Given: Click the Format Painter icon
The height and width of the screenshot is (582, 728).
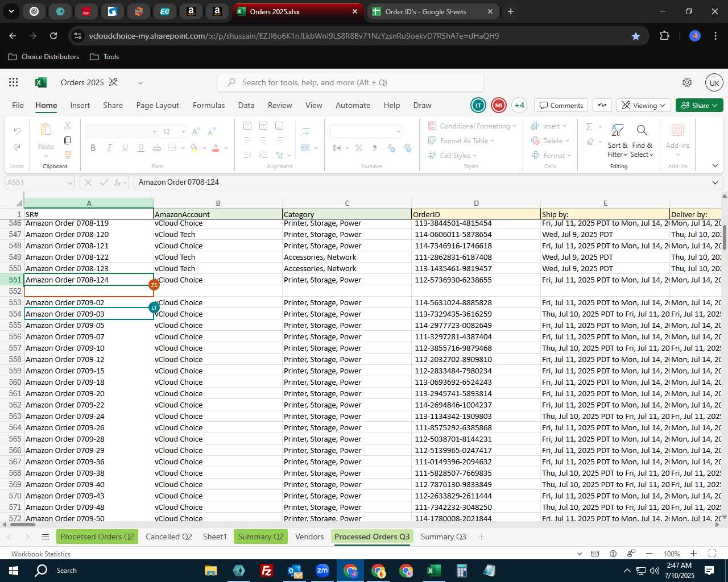Looking at the screenshot, I should pyautogui.click(x=68, y=155).
